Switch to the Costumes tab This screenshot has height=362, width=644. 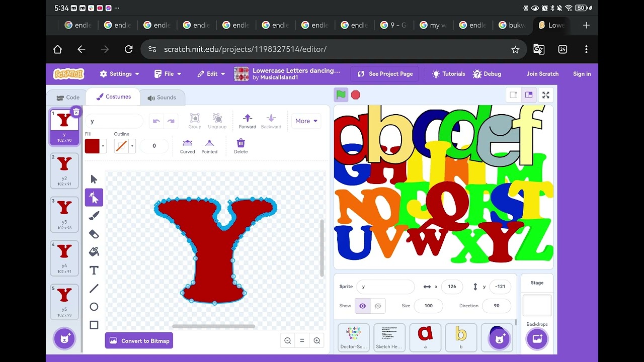pos(114,97)
